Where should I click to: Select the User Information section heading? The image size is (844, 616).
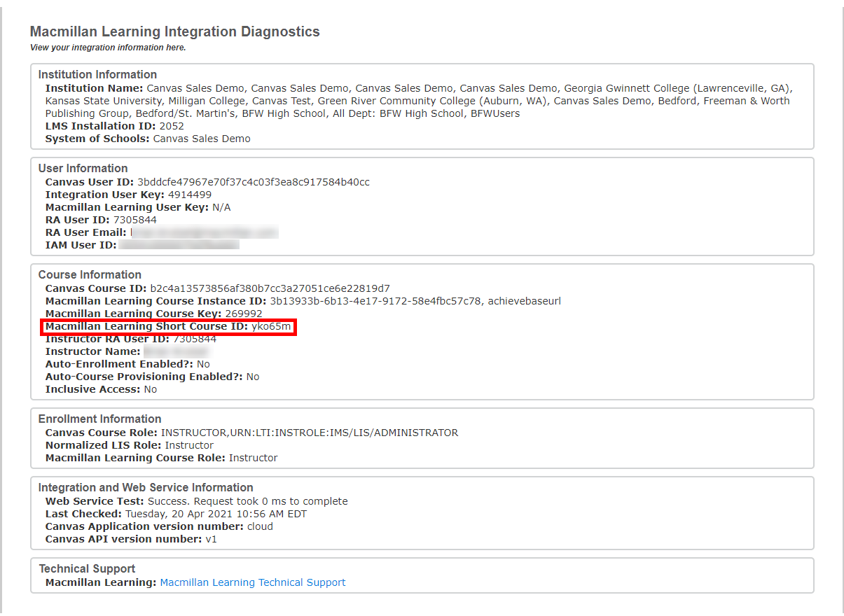coord(83,168)
